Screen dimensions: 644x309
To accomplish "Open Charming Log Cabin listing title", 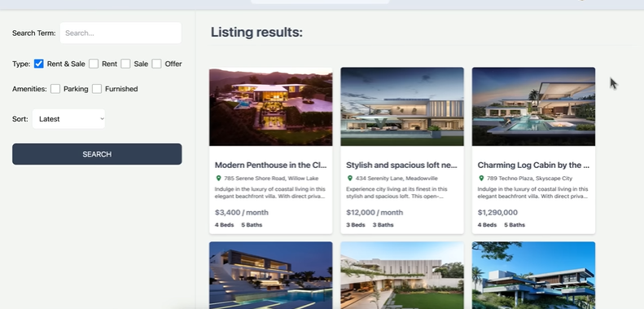I will (x=533, y=165).
